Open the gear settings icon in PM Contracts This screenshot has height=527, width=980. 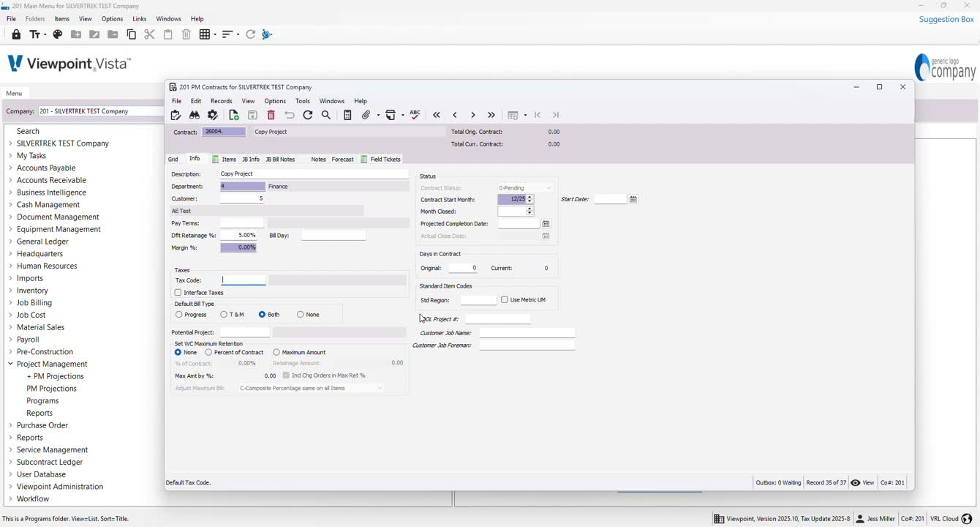(213, 115)
